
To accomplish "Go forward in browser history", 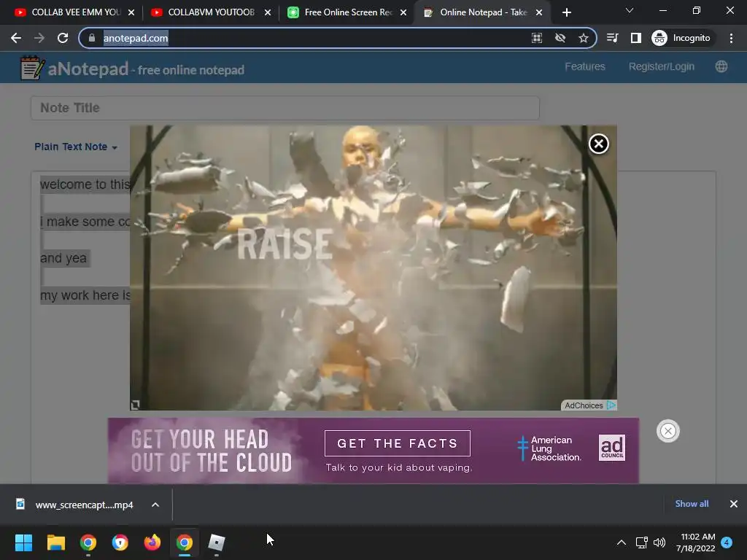I will pos(39,38).
